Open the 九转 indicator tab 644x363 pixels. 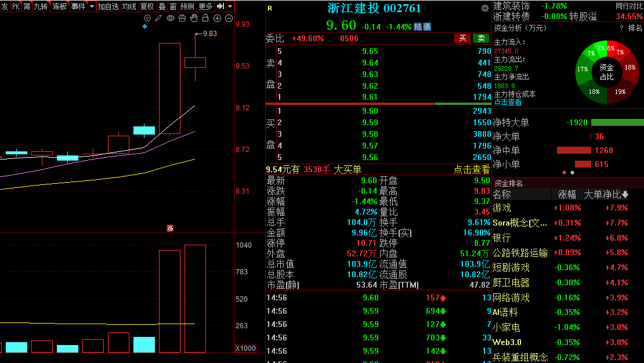[41, 6]
